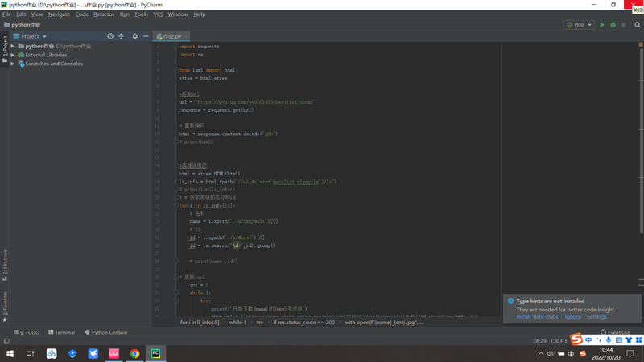Expand Scratches and Consoles node
644x362 pixels.
point(13,64)
